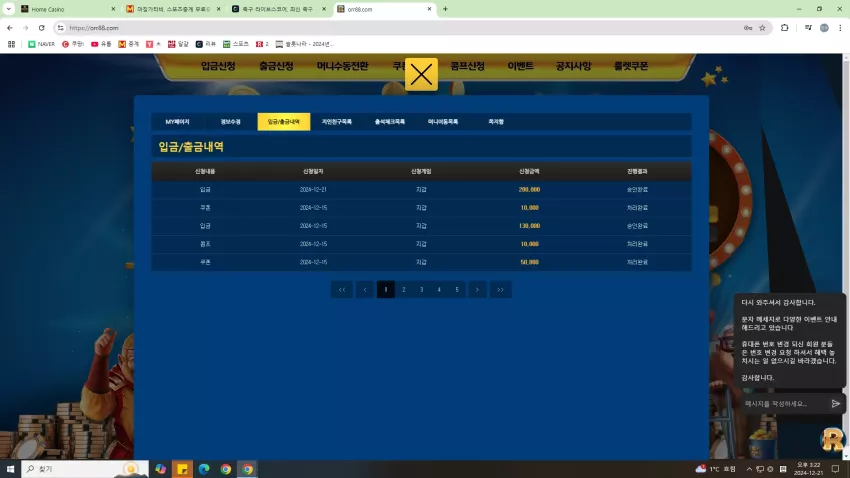Screen dimensions: 850x478
Task: View site information icon in address bar
Action: 61,28
